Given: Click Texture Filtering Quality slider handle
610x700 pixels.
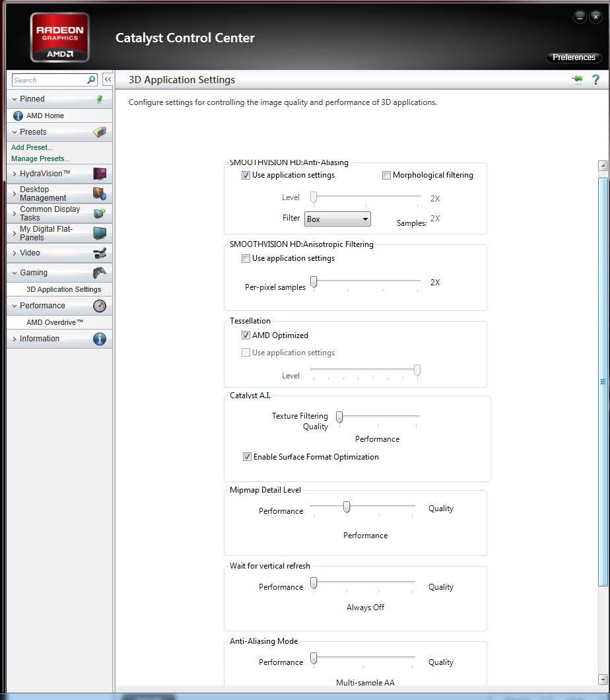Looking at the screenshot, I should coord(339,417).
